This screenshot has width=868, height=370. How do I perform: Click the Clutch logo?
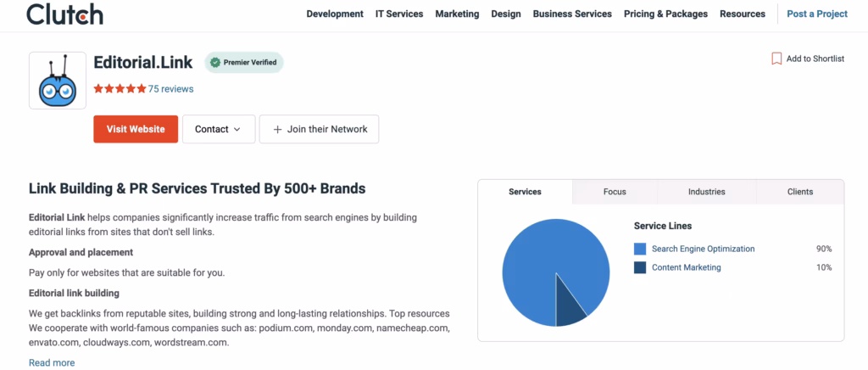pos(64,14)
